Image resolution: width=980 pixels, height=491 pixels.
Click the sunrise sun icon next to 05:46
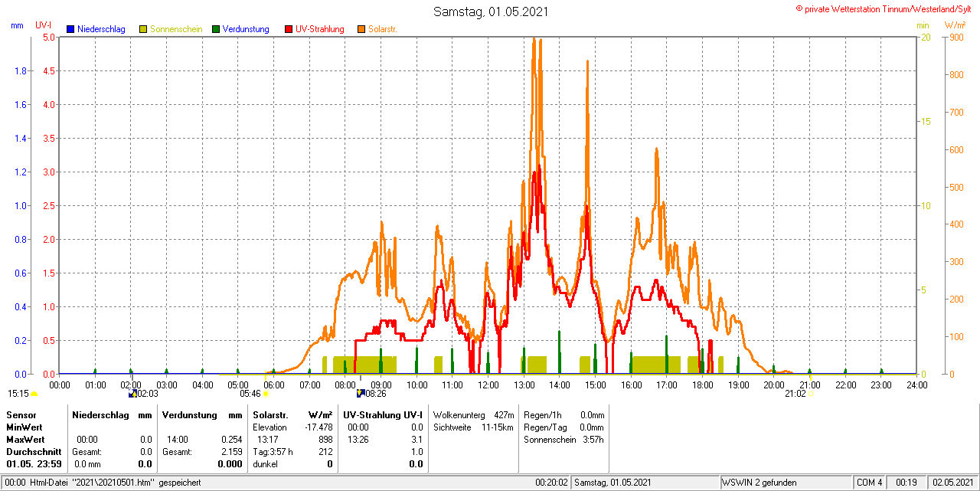click(x=266, y=394)
